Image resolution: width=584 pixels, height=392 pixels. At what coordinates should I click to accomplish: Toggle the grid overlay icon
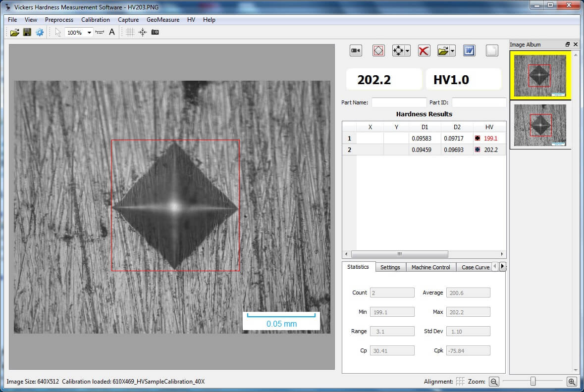[x=130, y=32]
